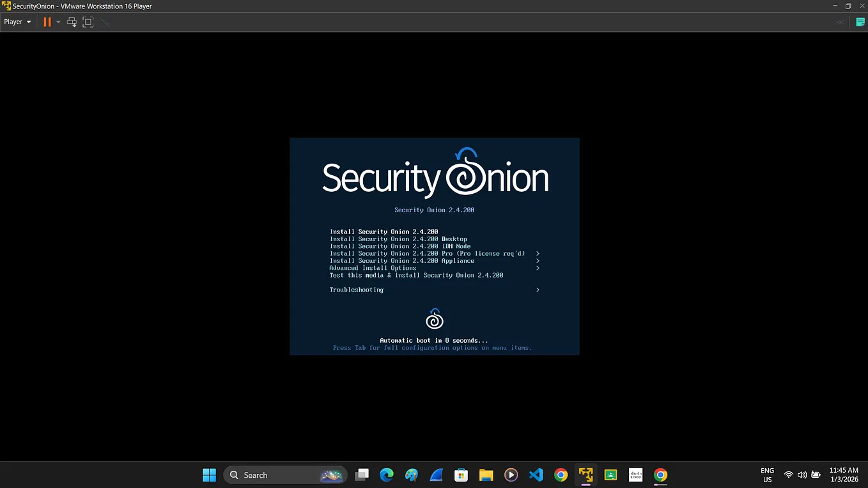Open the media player app on the taskbar
Image resolution: width=868 pixels, height=488 pixels.
pyautogui.click(x=511, y=475)
